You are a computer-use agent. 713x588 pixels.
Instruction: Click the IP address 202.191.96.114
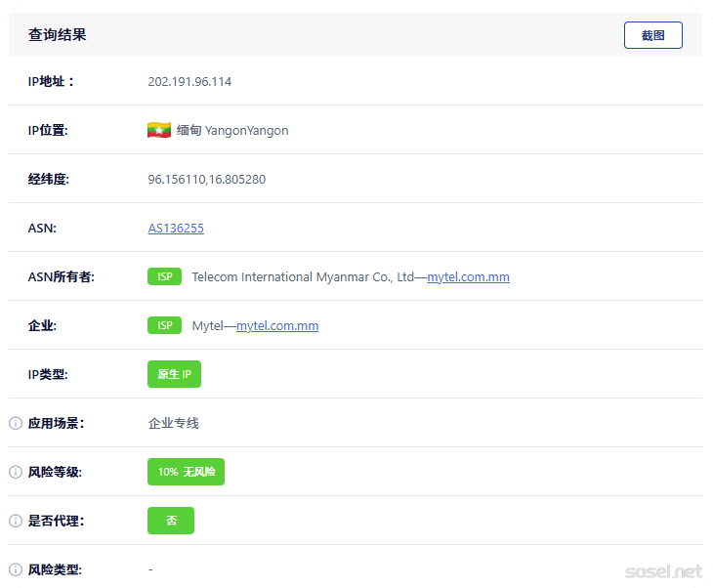pos(189,82)
